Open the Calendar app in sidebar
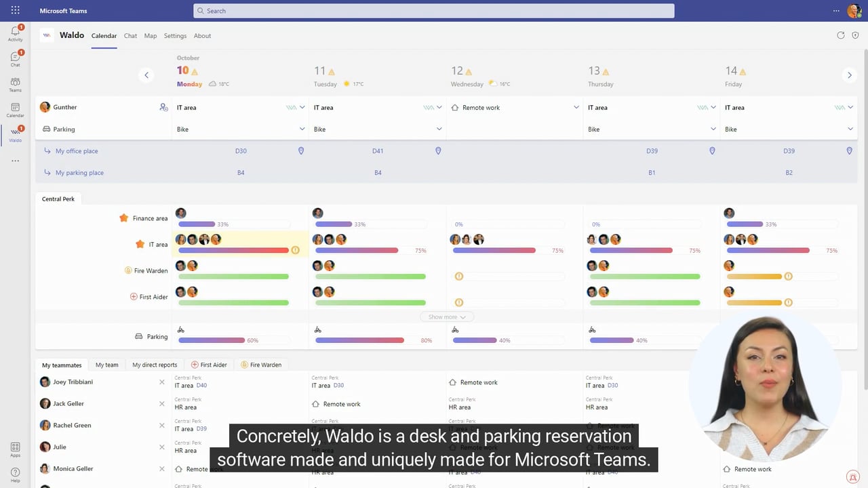This screenshot has height=488, width=868. pyautogui.click(x=15, y=110)
